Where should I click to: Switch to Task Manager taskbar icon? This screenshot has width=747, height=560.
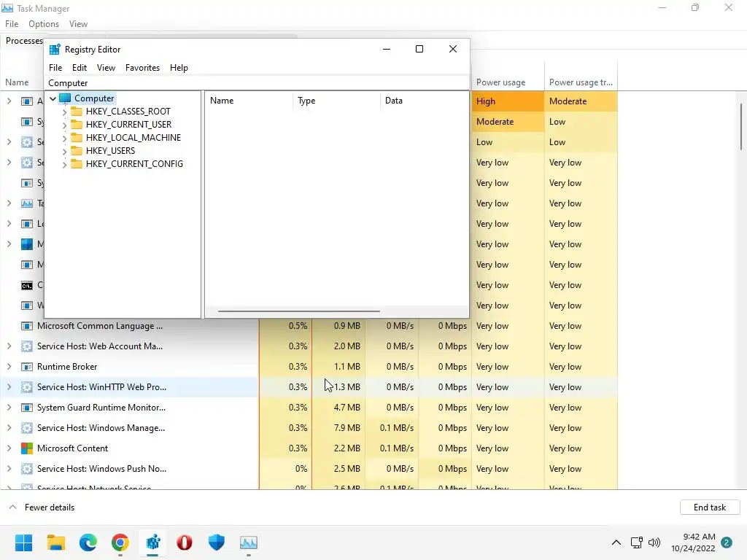click(248, 542)
